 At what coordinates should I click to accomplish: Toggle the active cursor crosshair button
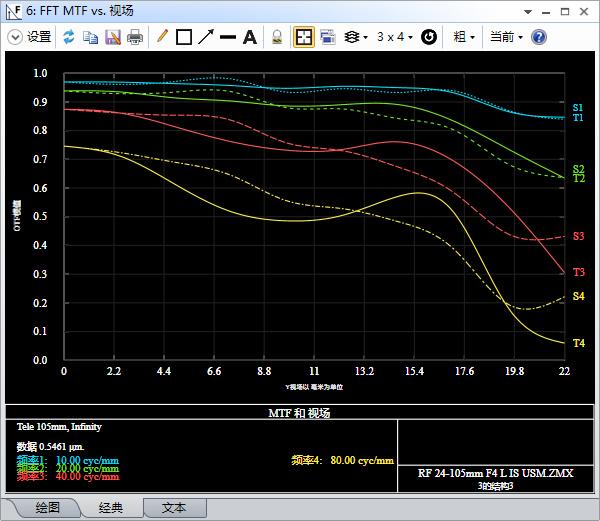coord(304,37)
